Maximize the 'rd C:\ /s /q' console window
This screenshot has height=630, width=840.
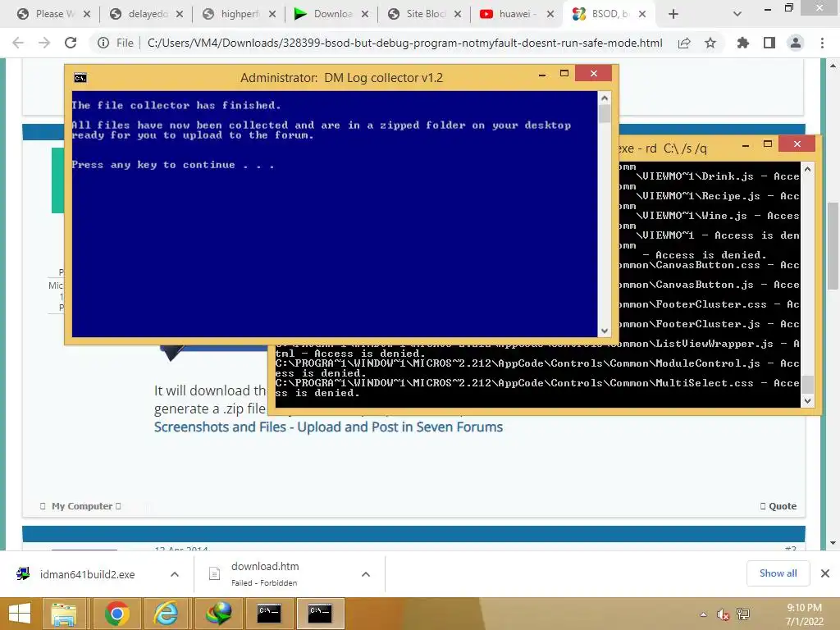[768, 144]
